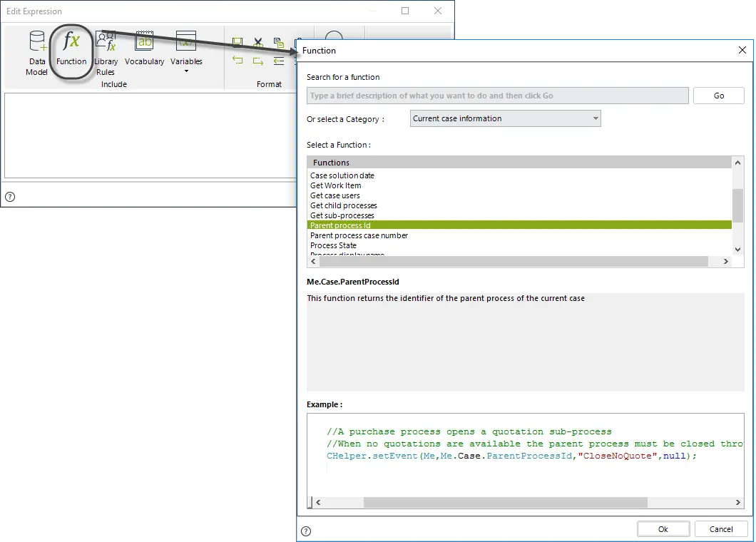The height and width of the screenshot is (542, 756).
Task: Select Process State function
Action: coord(519,245)
